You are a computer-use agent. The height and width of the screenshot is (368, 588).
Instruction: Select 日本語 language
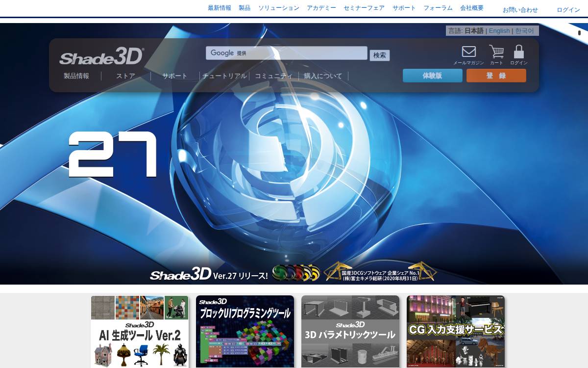(x=474, y=30)
